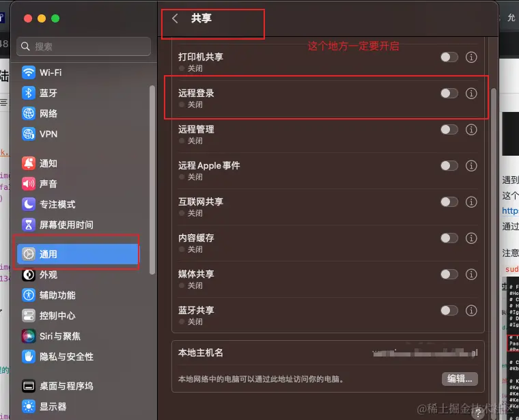
Task: Focus the 搜索 search field
Action: click(84, 46)
